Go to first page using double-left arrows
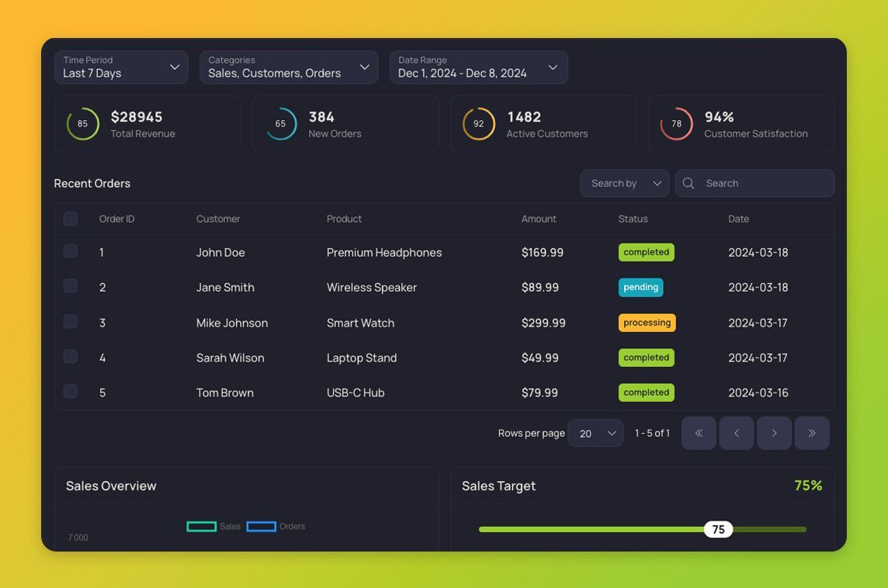Viewport: 888px width, 588px height. tap(699, 433)
